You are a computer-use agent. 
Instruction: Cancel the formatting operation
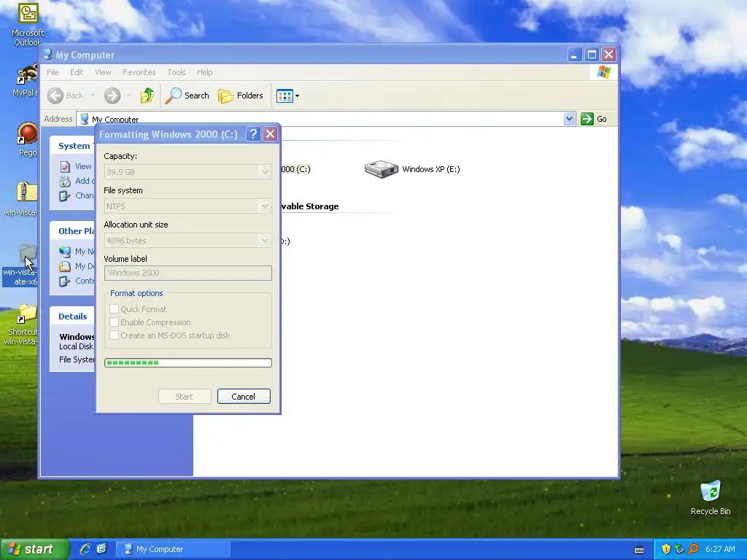tap(244, 397)
